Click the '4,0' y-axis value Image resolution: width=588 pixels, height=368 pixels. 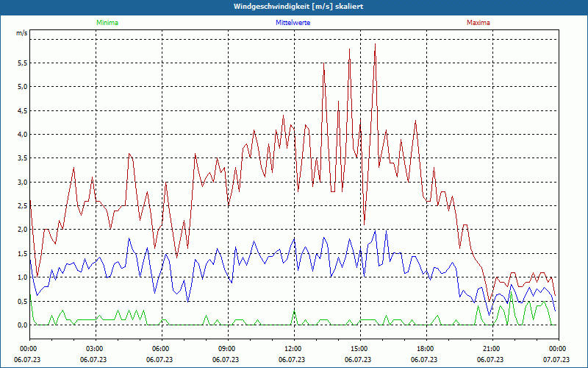23,135
